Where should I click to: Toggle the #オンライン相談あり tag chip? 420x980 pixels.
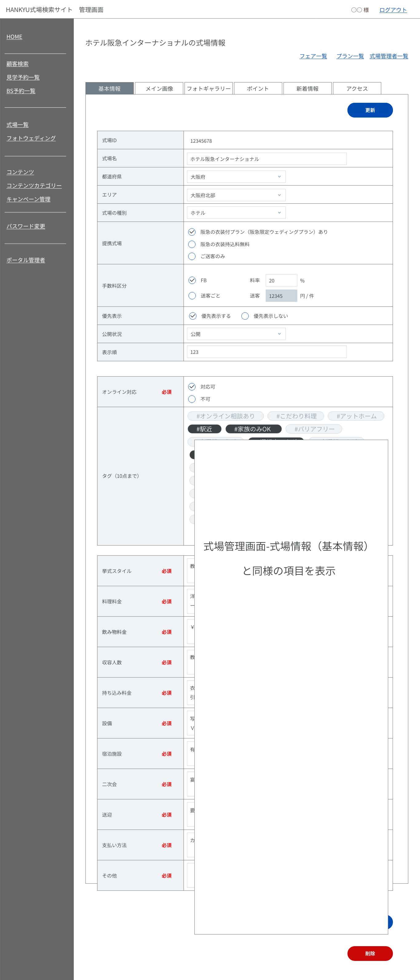pyautogui.click(x=225, y=416)
